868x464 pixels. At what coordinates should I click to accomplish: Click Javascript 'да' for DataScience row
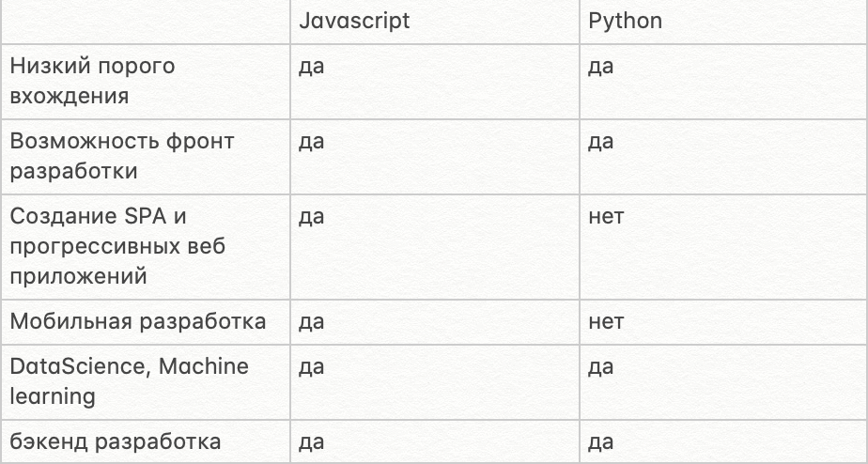pyautogui.click(x=311, y=367)
